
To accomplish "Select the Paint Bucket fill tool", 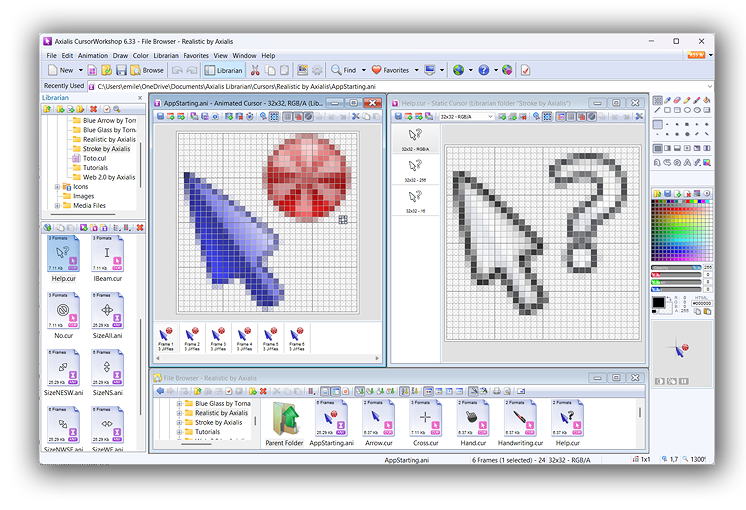I will coord(706,101).
